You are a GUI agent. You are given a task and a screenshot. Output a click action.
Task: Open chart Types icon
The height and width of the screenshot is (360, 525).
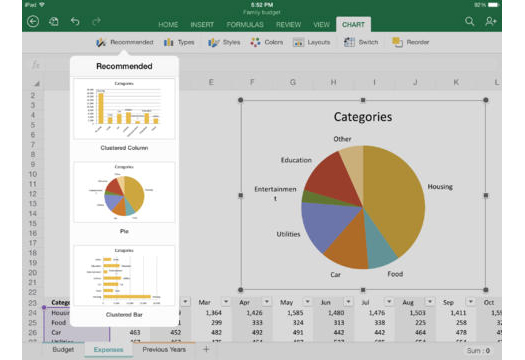(168, 43)
